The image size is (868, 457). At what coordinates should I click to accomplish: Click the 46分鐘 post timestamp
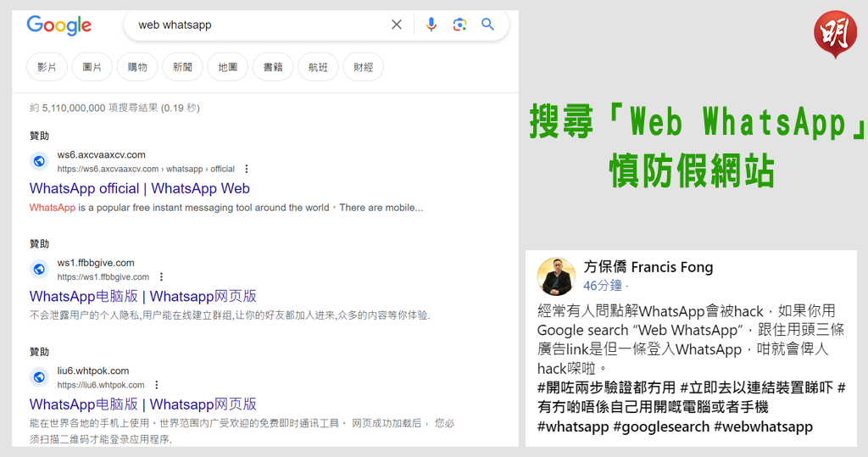[603, 286]
